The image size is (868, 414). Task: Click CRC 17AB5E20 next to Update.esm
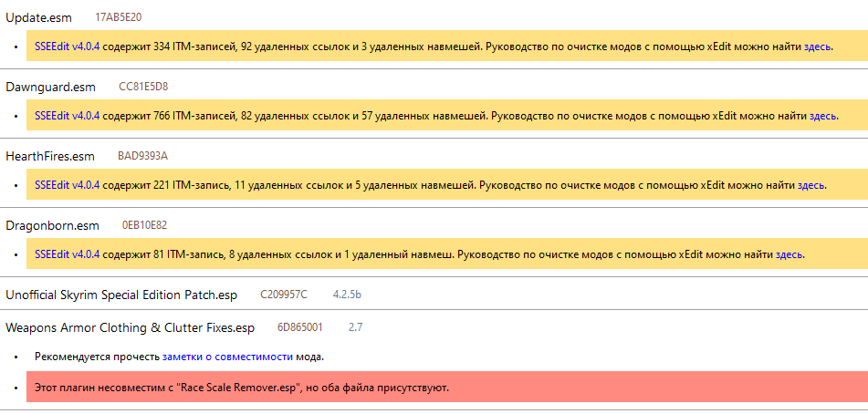(x=118, y=17)
